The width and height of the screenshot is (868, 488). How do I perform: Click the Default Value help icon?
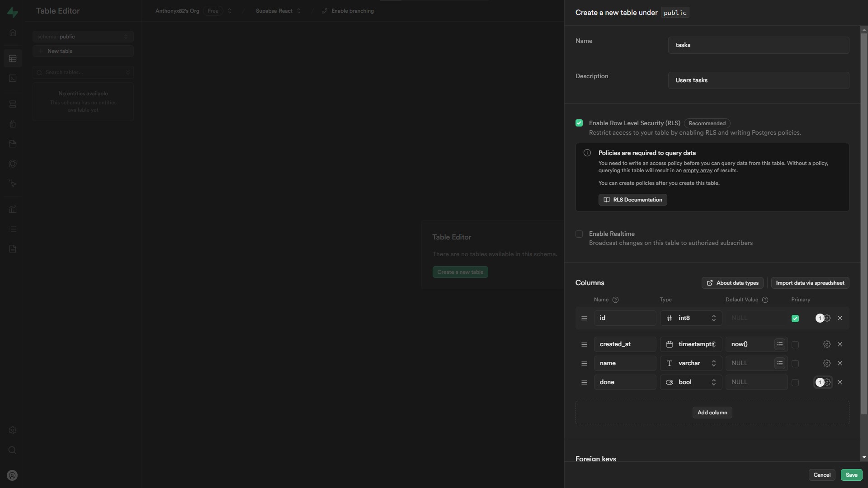(x=765, y=300)
